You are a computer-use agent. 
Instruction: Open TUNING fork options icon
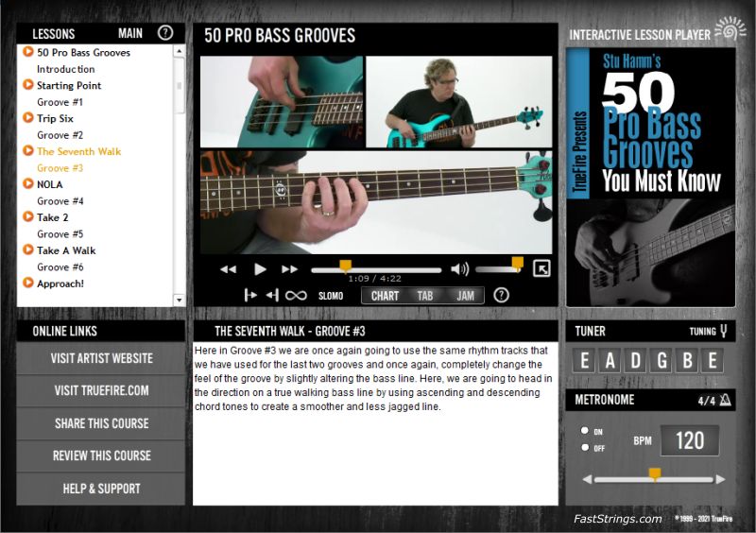coord(724,331)
